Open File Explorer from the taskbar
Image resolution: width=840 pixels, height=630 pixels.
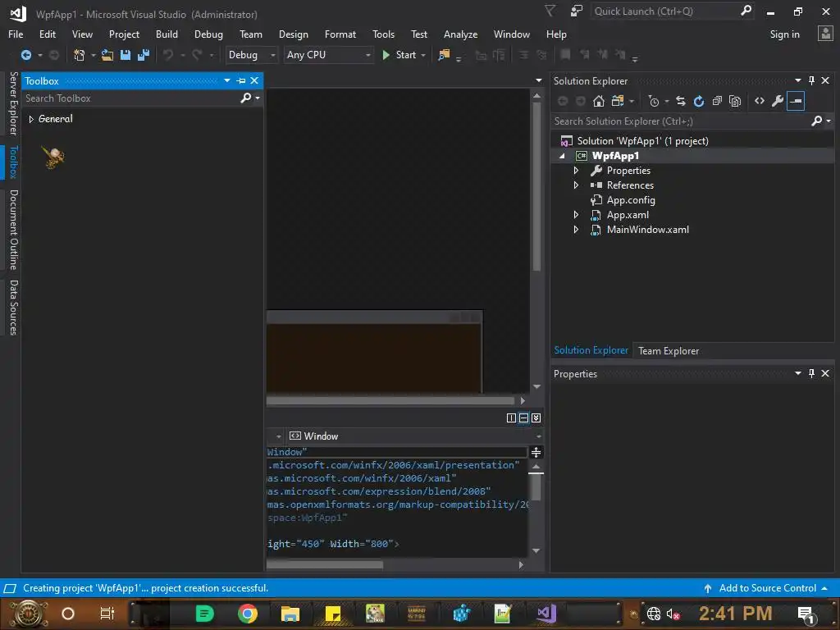coord(290,614)
